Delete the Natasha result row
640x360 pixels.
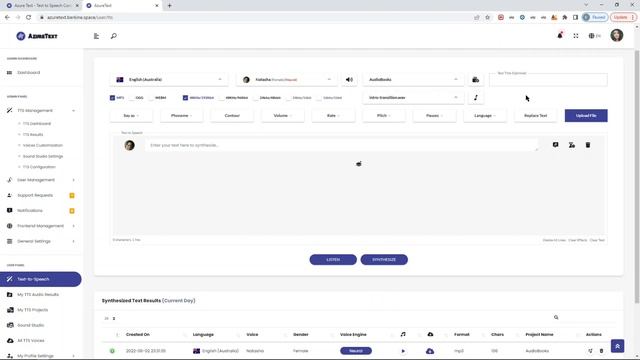click(x=601, y=351)
